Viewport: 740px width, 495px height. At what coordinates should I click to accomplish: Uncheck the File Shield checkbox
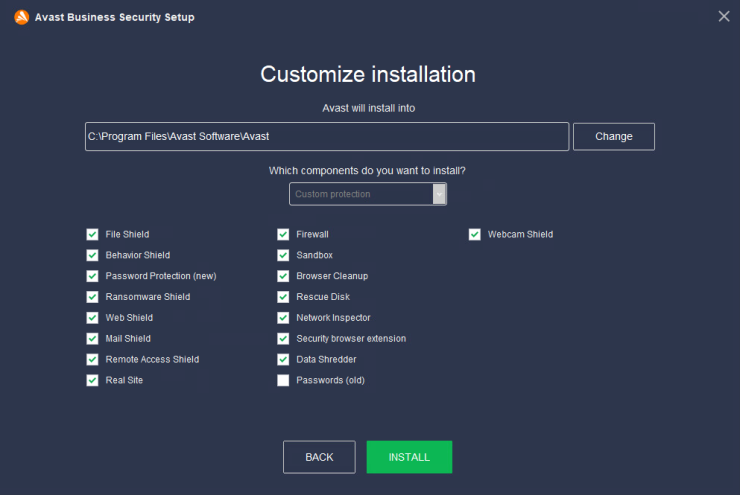pyautogui.click(x=92, y=235)
